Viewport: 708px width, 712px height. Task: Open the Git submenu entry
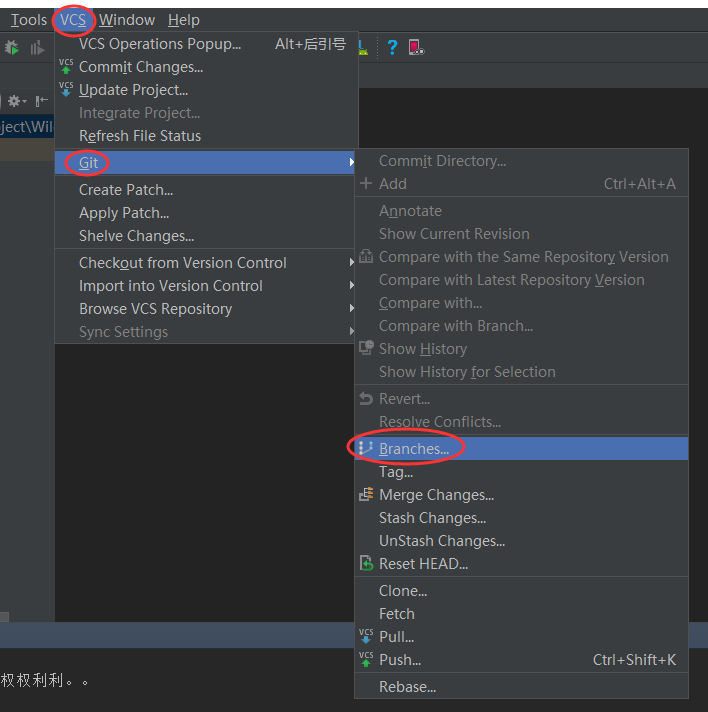(x=204, y=163)
